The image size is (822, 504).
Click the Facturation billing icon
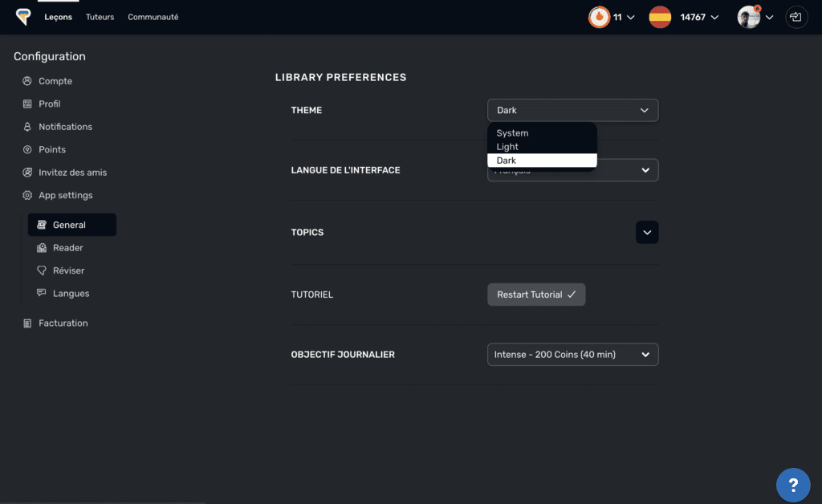27,323
